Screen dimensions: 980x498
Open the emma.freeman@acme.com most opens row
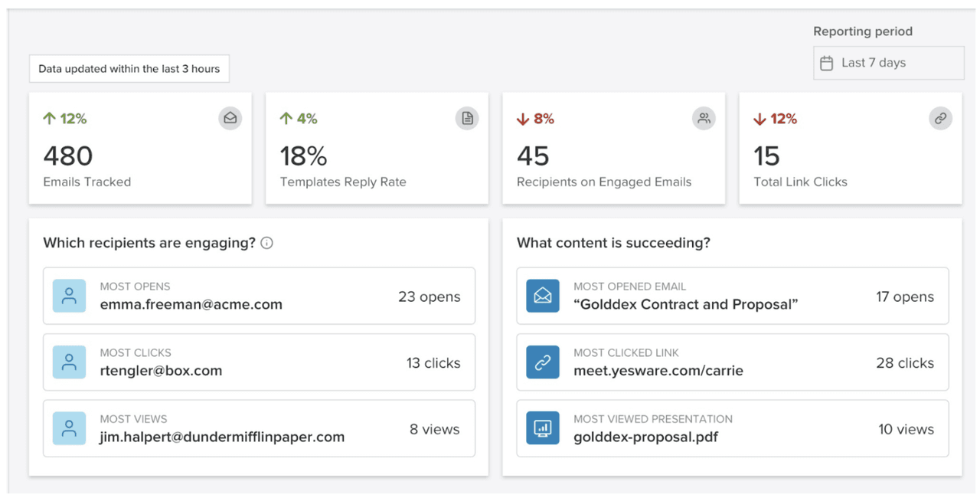(259, 296)
